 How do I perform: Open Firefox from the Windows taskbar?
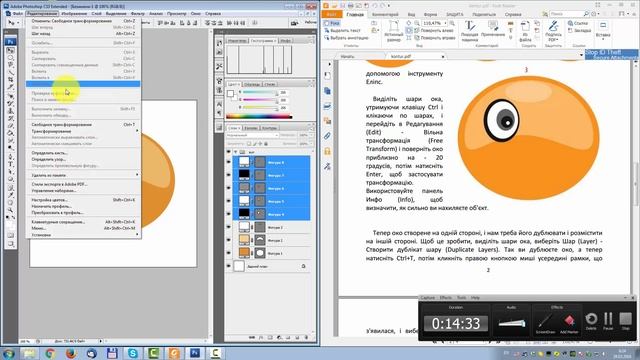(71, 353)
